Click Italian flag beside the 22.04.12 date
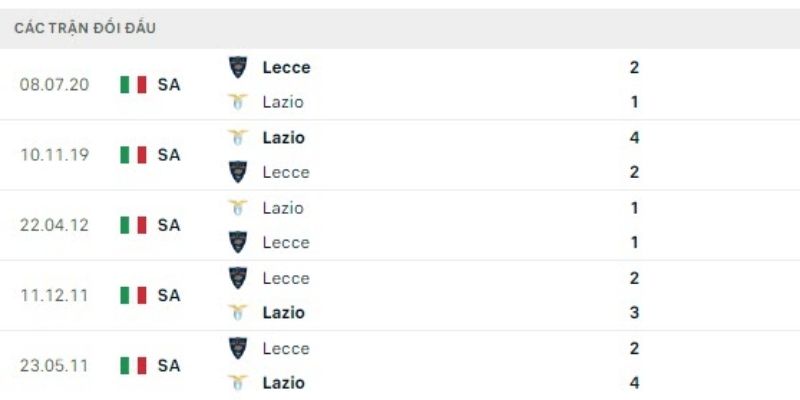800x400 pixels. [133, 225]
